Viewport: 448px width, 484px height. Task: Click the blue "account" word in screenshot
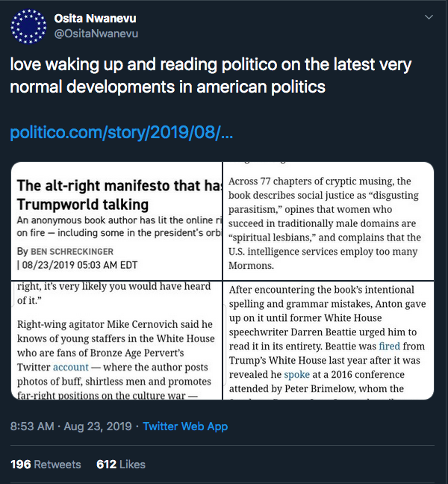click(x=70, y=367)
